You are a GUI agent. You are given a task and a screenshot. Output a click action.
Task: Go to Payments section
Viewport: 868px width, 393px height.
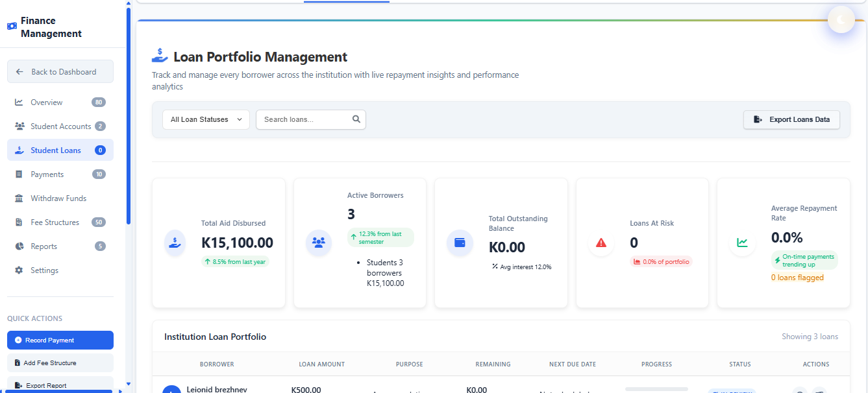[47, 174]
